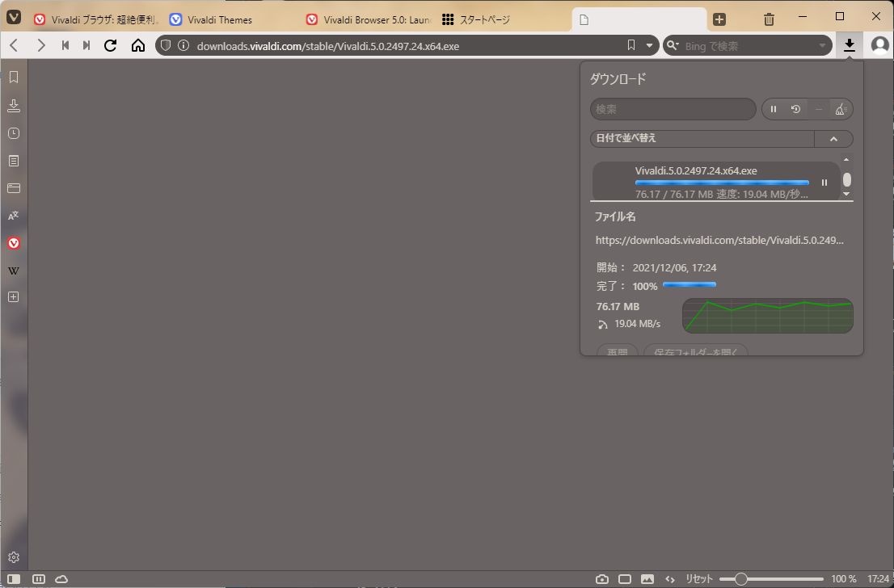The width and height of the screenshot is (894, 588).
Task: Go forward to the next page
Action: pos(40,45)
